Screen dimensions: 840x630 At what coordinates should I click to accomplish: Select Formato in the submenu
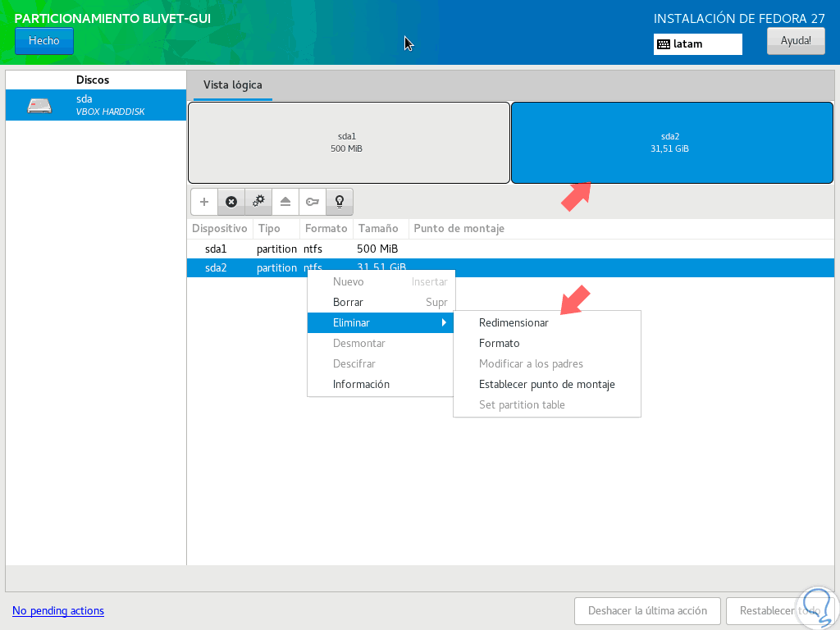coord(547,344)
